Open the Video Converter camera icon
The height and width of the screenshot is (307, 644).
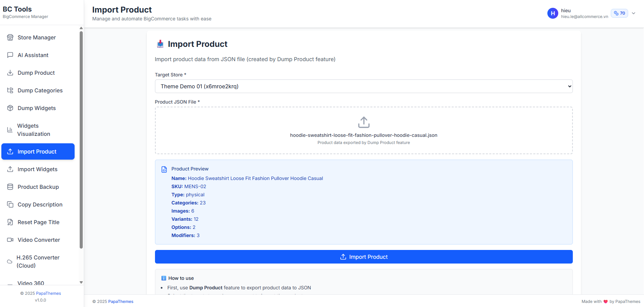(x=10, y=240)
